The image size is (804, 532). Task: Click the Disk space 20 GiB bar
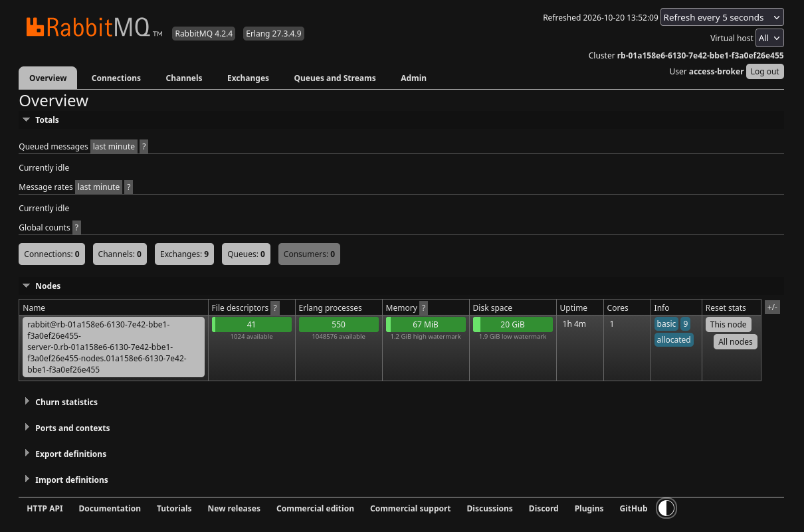click(513, 325)
